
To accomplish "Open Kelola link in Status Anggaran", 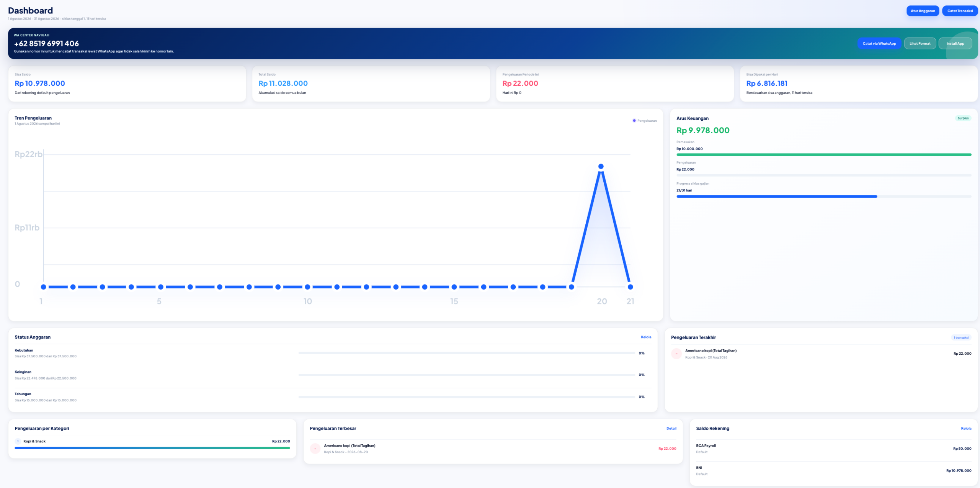I will [x=646, y=337].
